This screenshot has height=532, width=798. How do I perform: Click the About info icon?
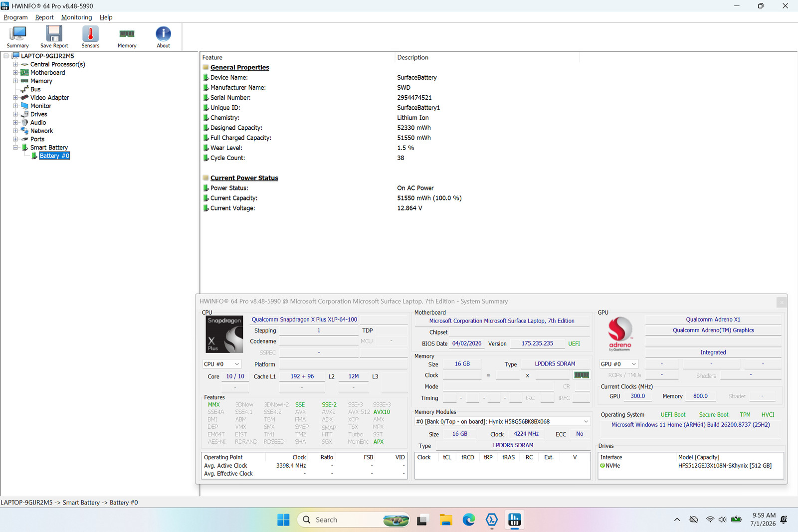163,37
